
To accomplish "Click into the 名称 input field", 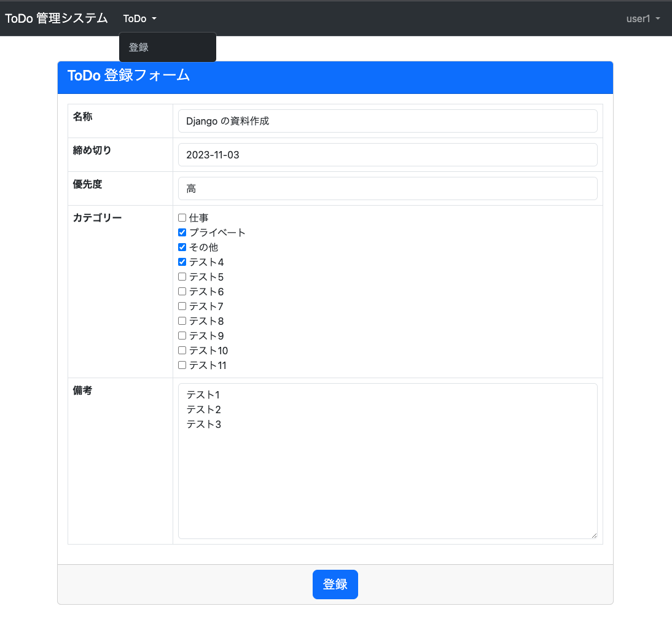I will pos(388,121).
